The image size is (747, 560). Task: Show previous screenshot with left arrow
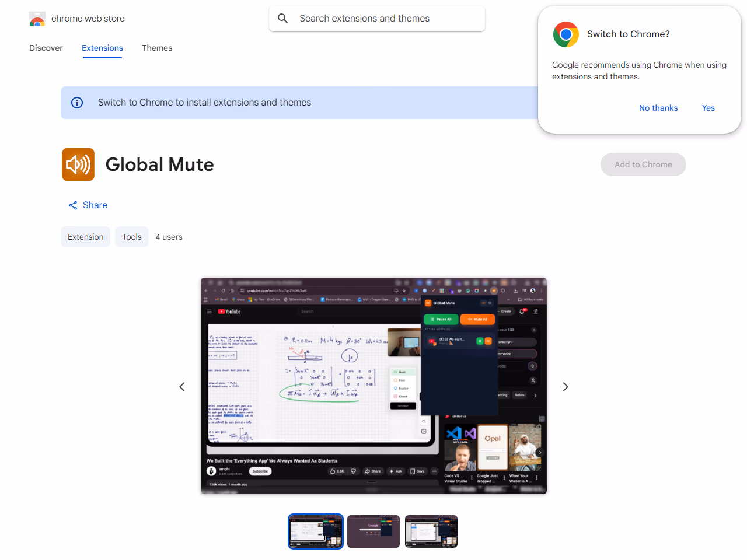(x=182, y=387)
